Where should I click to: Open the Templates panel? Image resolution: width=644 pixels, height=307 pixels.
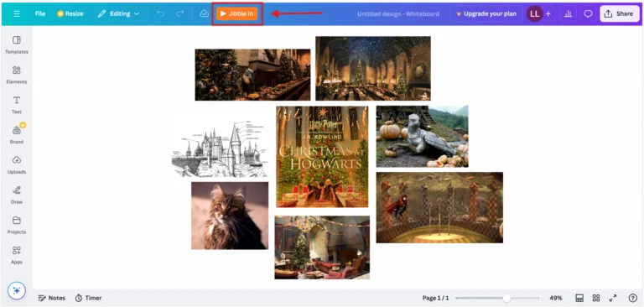[17, 44]
